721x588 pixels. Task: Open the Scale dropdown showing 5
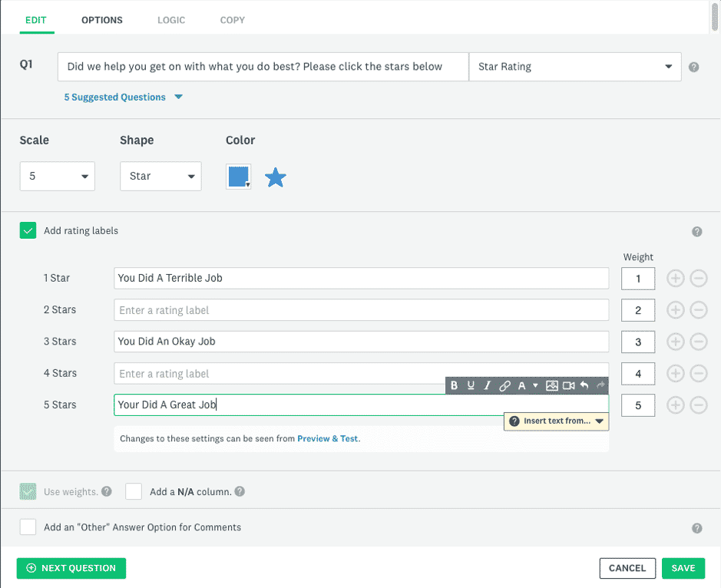point(57,176)
